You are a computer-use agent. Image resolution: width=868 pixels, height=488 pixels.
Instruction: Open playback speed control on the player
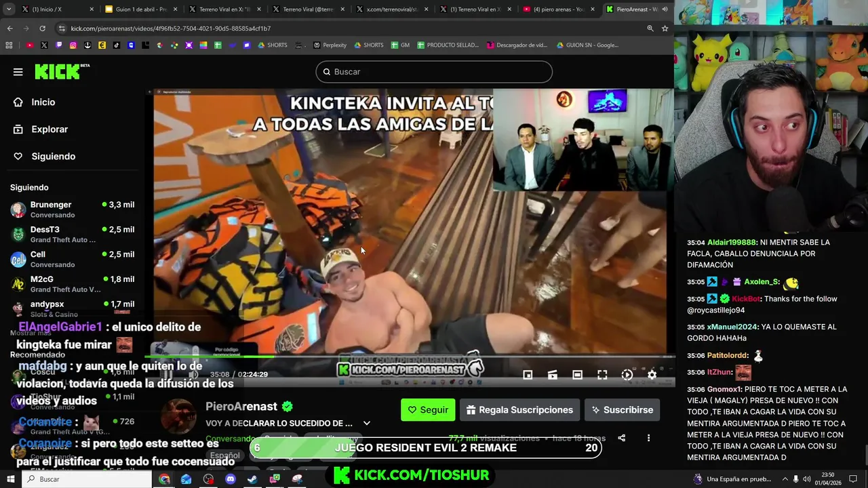coord(627,374)
